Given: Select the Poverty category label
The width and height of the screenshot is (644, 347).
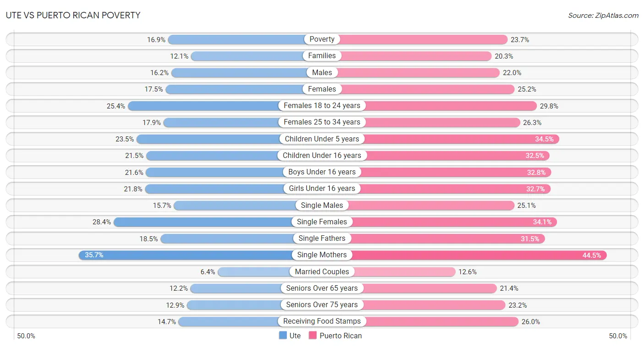Looking at the screenshot, I should (322, 39).
